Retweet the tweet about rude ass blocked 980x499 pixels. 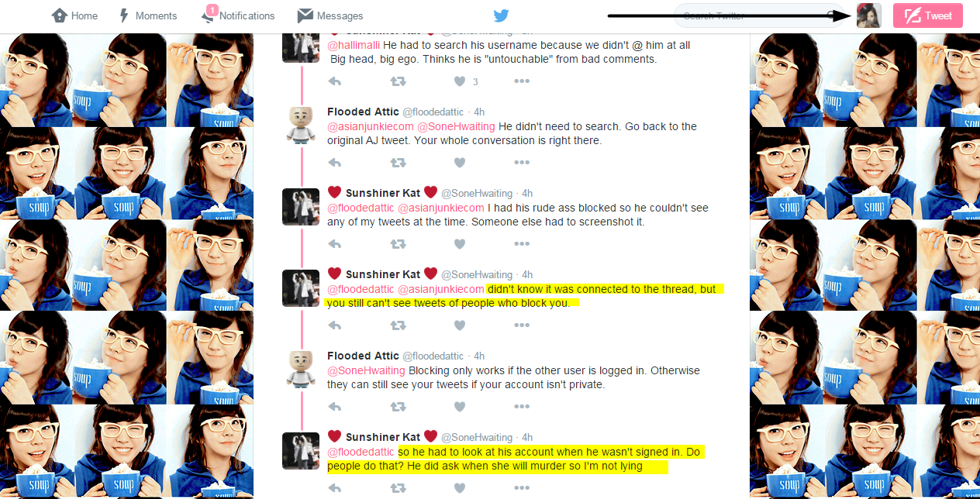pyautogui.click(x=398, y=244)
